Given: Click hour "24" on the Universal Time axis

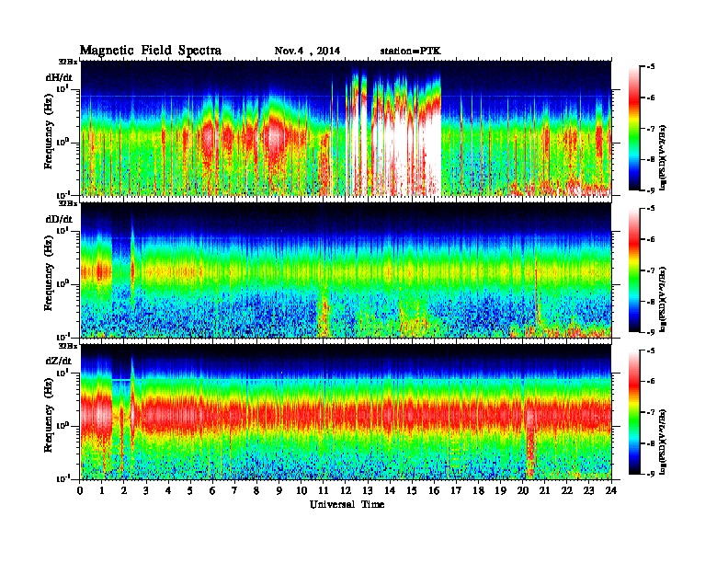Looking at the screenshot, I should tap(611, 490).
